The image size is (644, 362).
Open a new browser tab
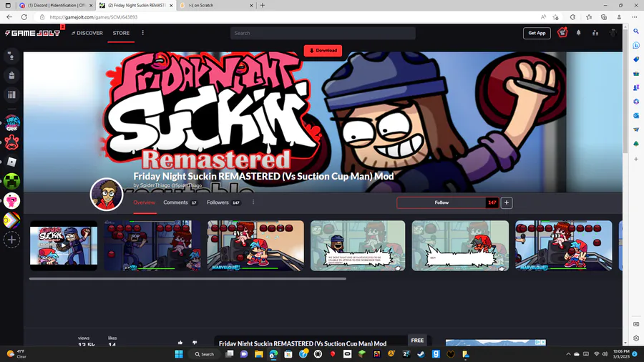click(263, 5)
